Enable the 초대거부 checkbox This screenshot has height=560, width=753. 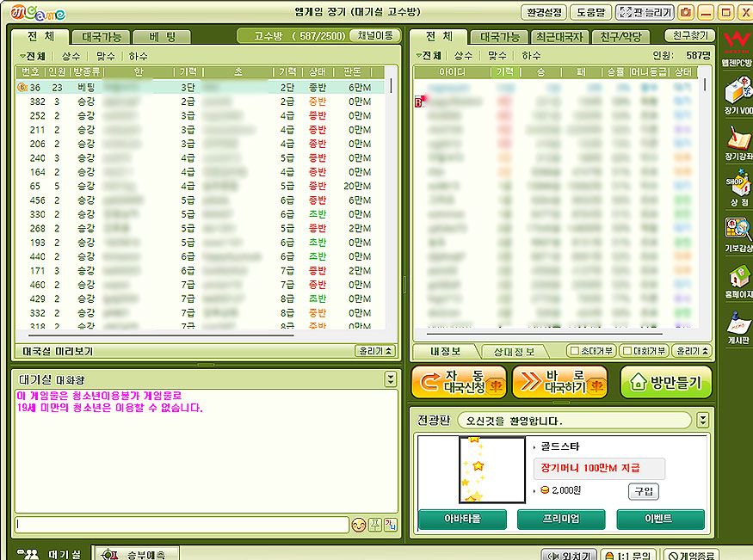pyautogui.click(x=574, y=351)
